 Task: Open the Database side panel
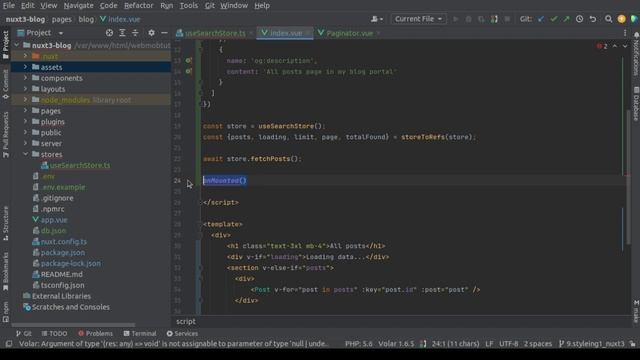point(636,104)
